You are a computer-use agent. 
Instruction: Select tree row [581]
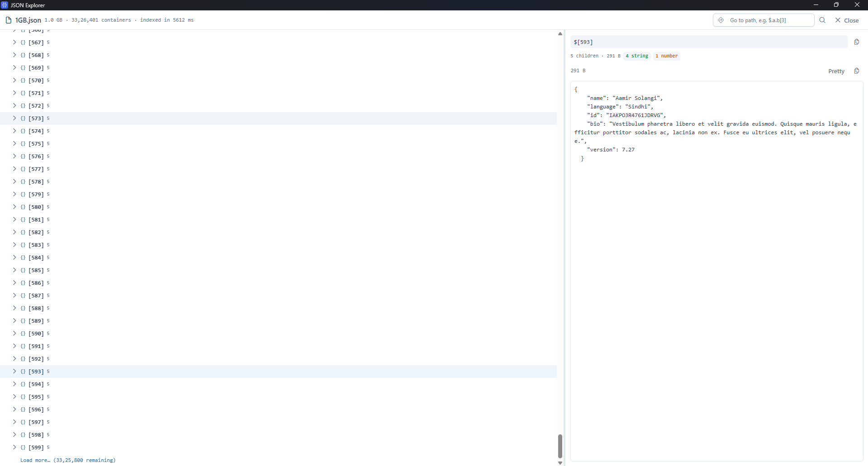(278, 220)
